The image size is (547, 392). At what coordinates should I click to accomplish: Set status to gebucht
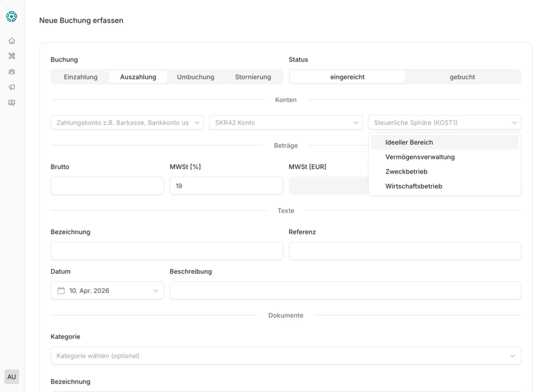point(462,77)
